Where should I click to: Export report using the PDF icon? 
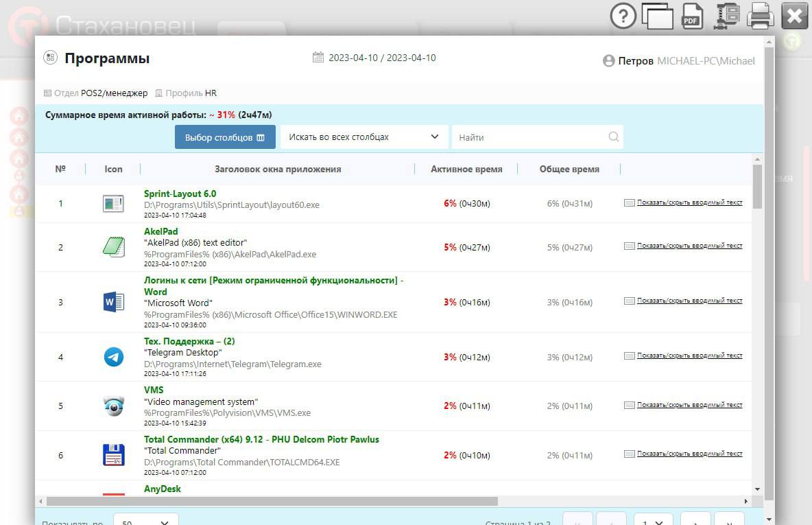692,16
